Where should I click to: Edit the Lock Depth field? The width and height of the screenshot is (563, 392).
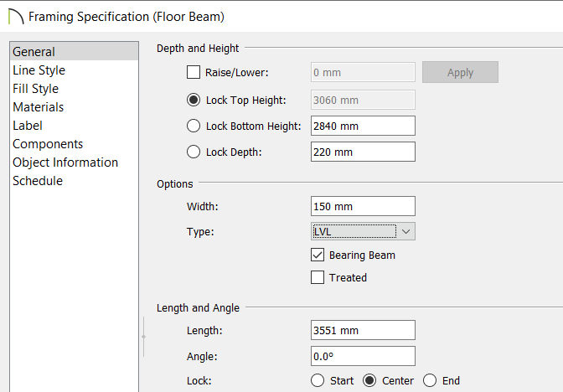363,152
